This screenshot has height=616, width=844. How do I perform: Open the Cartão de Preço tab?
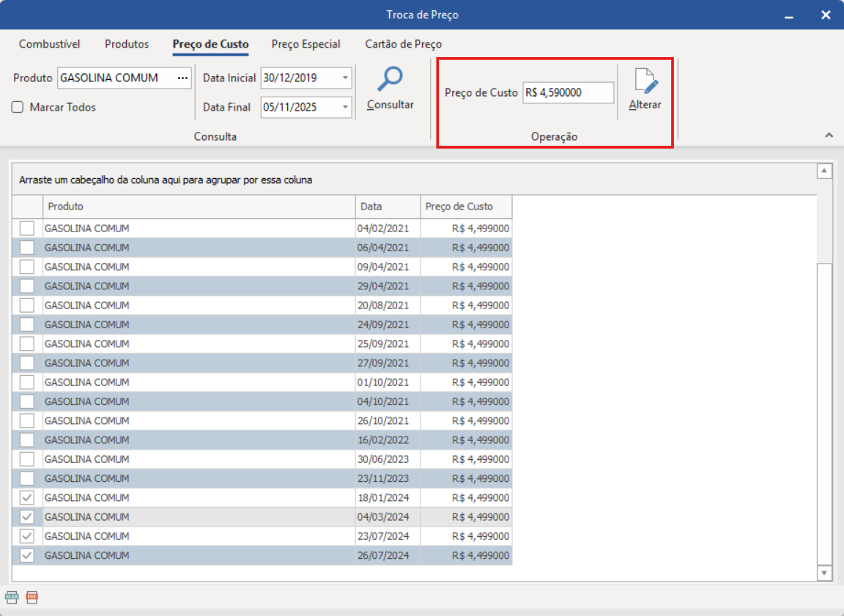403,44
